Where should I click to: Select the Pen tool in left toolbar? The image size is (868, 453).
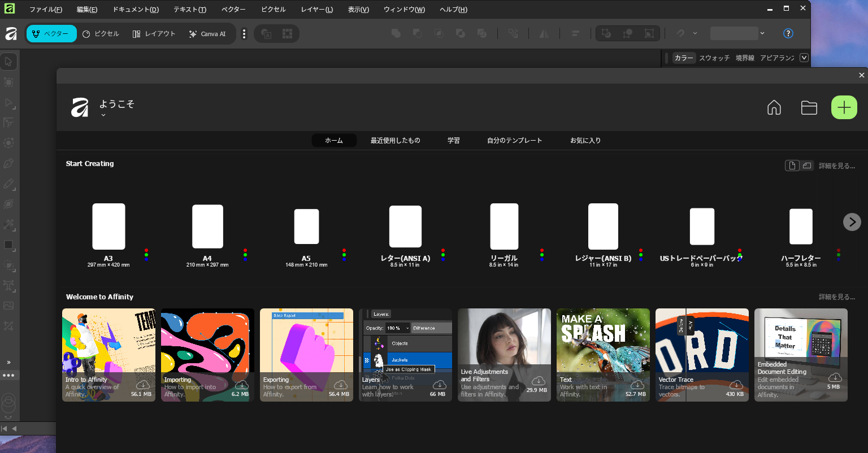pyautogui.click(x=8, y=163)
